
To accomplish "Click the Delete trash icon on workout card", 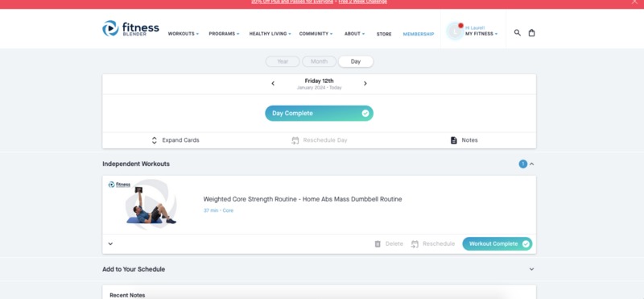I will pyautogui.click(x=378, y=244).
